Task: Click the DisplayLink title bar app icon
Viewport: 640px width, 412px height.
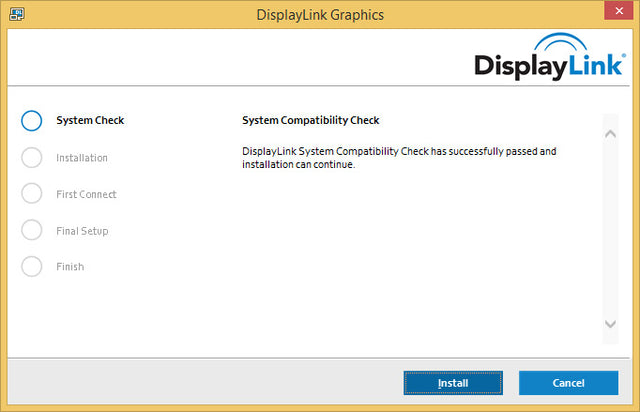Action: click(x=17, y=14)
